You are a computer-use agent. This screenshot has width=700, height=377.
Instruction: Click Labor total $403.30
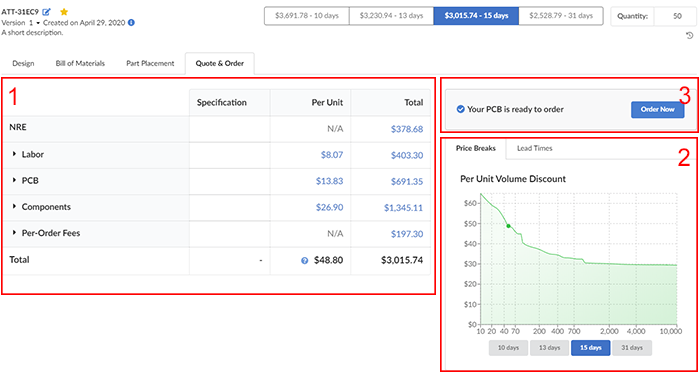[x=407, y=155]
